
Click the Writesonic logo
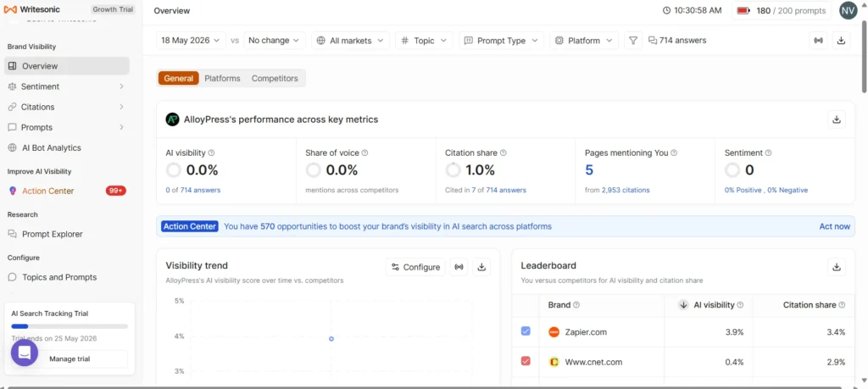(x=32, y=9)
